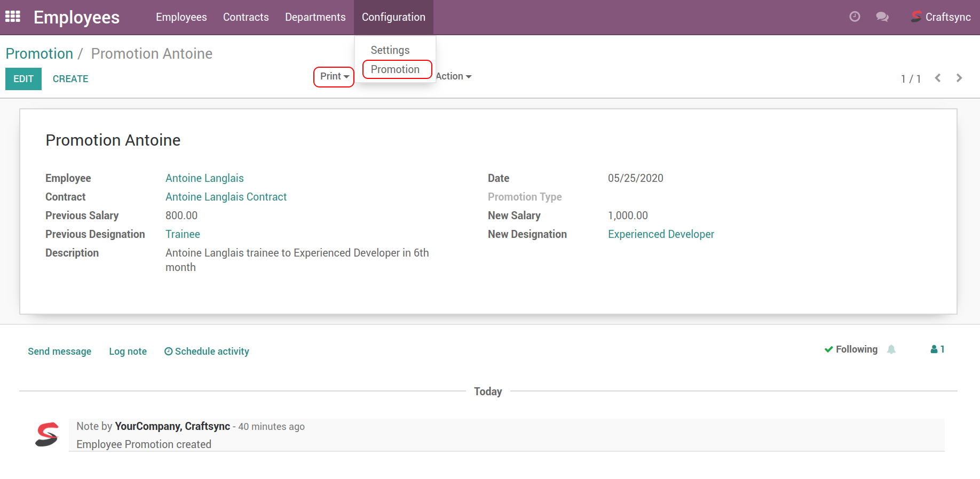Toggle the Following subscription status
The height and width of the screenshot is (479, 980).
pyautogui.click(x=851, y=349)
